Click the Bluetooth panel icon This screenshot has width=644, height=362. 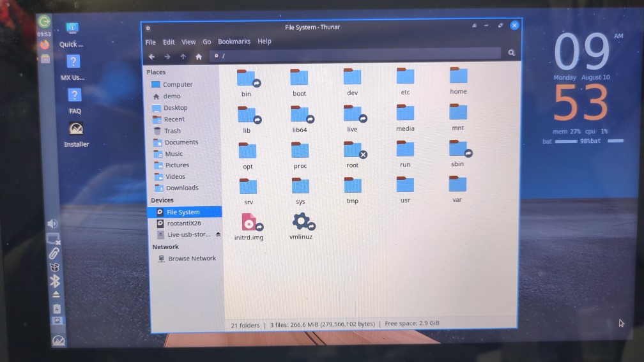[55, 281]
